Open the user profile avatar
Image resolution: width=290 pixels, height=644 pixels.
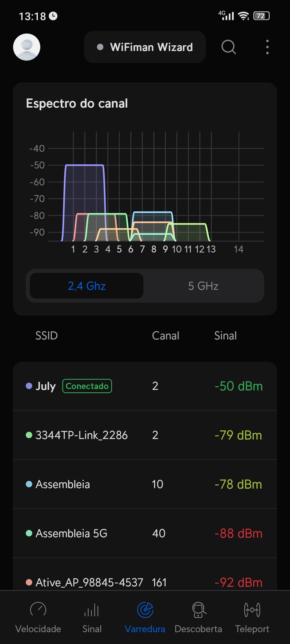27,47
